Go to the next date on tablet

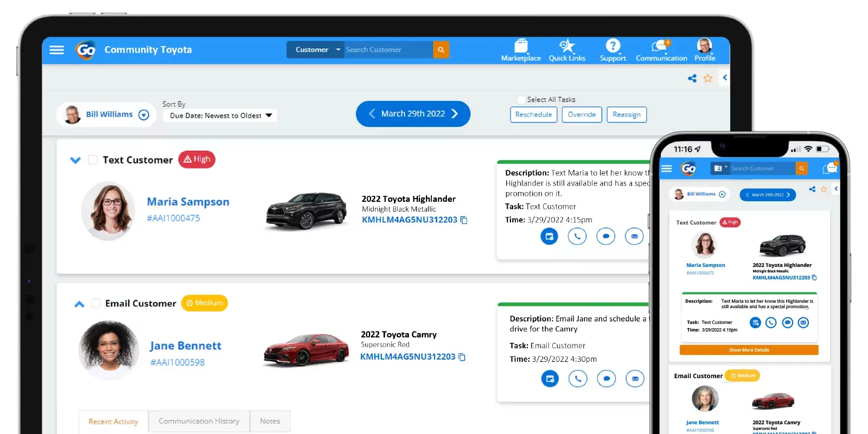455,113
